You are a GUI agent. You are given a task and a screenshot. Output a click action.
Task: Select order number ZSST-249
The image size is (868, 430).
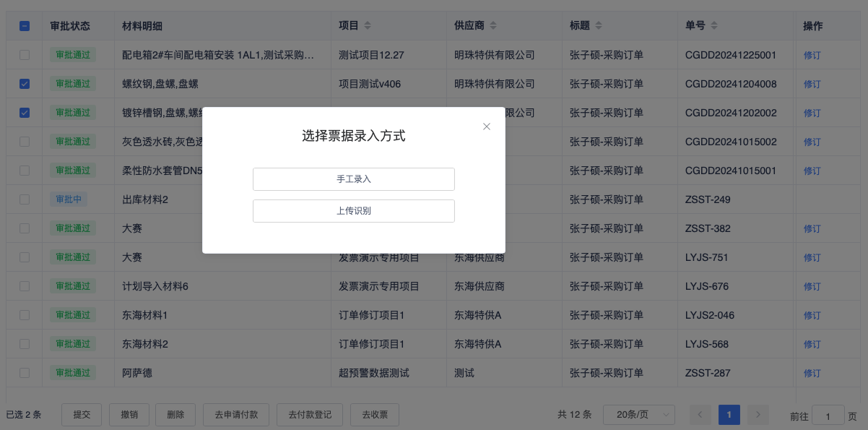point(708,199)
